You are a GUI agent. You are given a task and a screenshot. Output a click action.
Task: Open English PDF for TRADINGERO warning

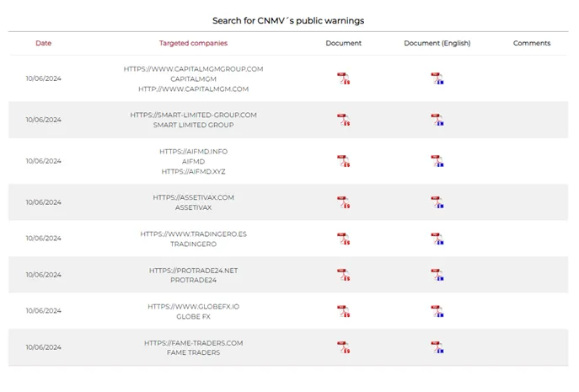pos(437,239)
